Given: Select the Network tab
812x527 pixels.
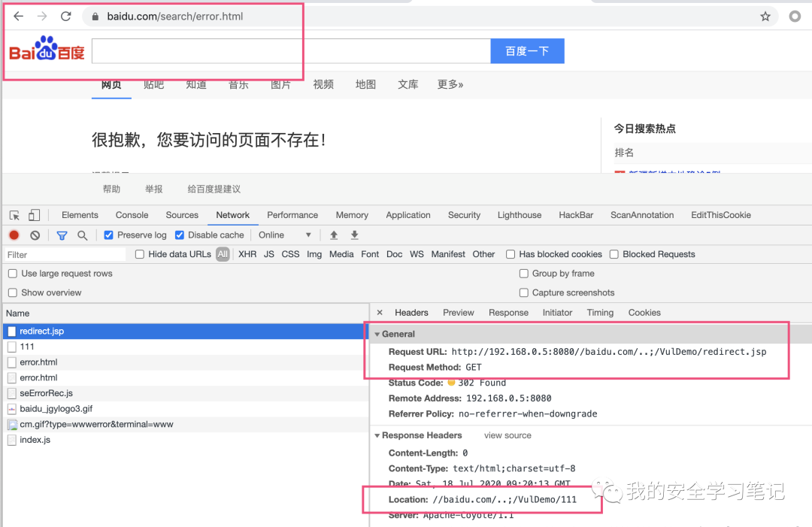Looking at the screenshot, I should click(232, 215).
